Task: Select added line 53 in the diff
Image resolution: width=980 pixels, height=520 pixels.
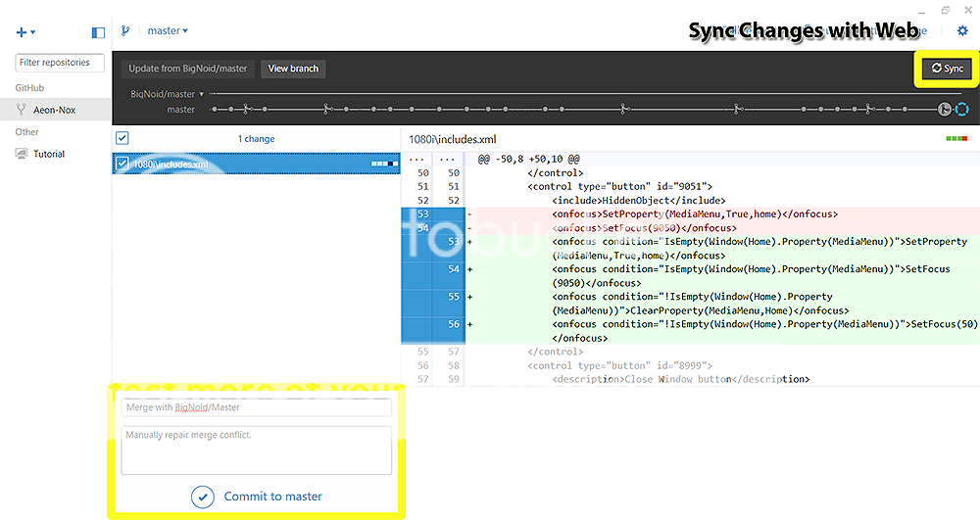Action: coord(453,242)
